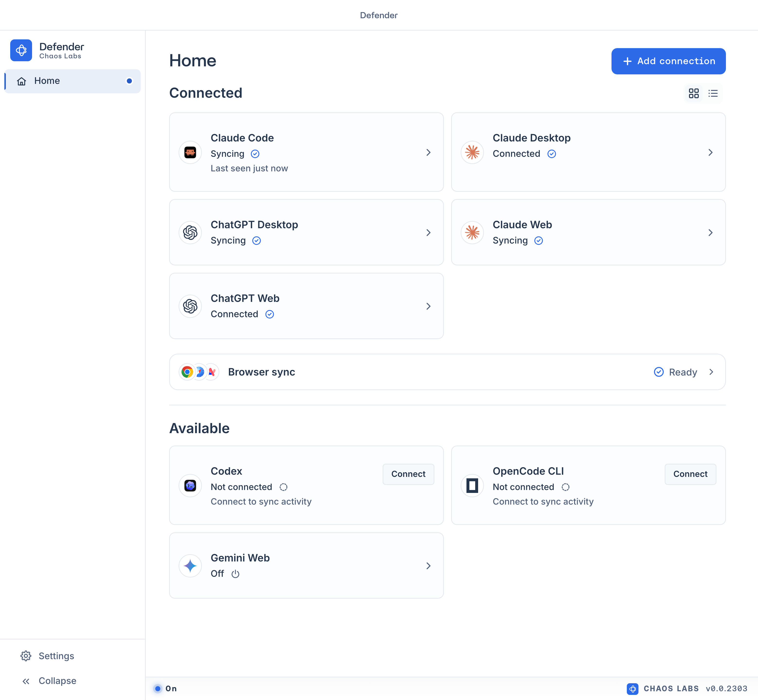Image resolution: width=758 pixels, height=700 pixels.
Task: Click Gemini Web Off power icon
Action: [x=235, y=574]
